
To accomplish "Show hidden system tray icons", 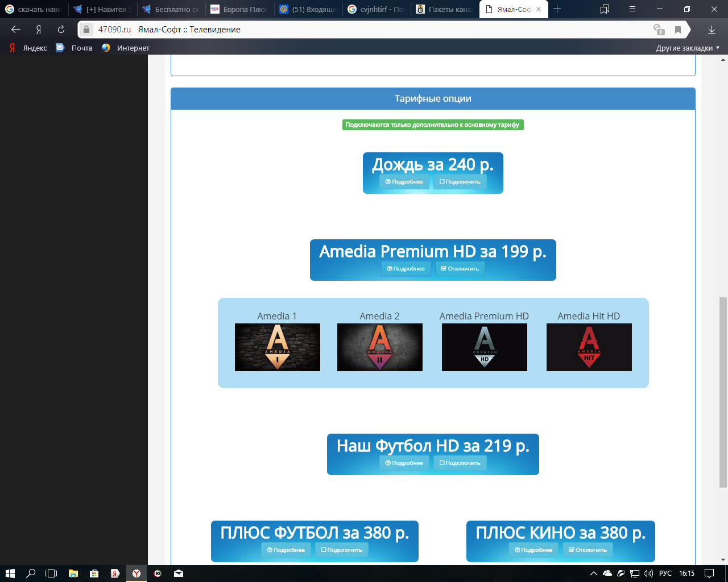I will [594, 573].
